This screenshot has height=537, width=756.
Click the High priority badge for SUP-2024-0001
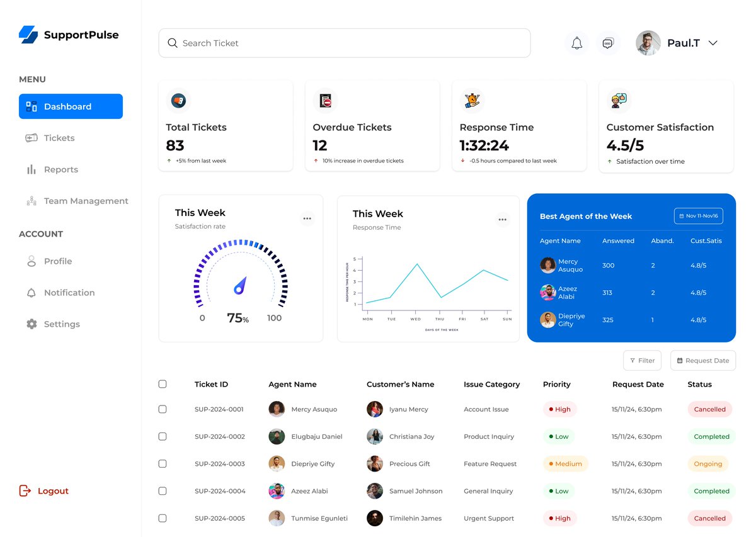point(559,409)
